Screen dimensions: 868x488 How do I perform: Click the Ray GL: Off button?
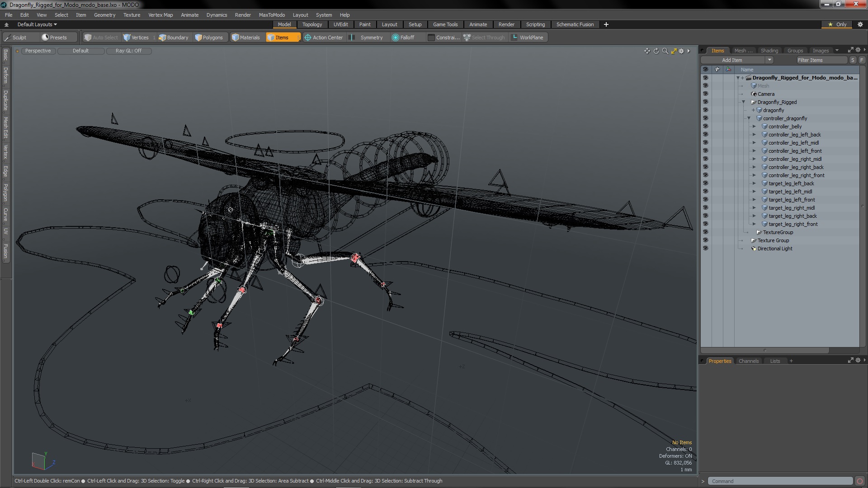tap(128, 51)
